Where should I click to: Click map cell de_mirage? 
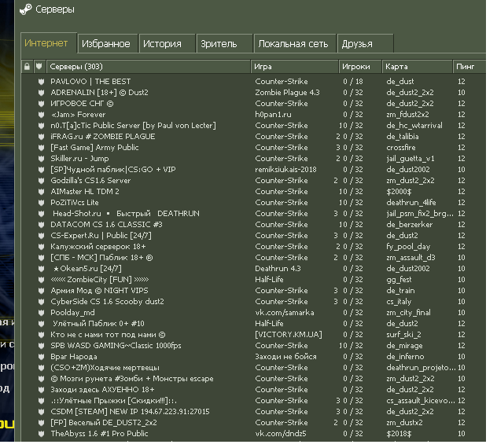coord(404,346)
